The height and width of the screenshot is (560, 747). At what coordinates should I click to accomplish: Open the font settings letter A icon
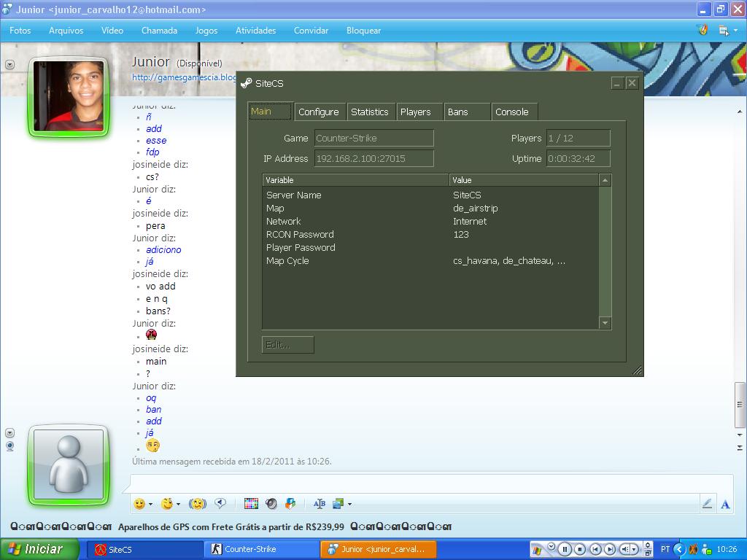tap(725, 505)
